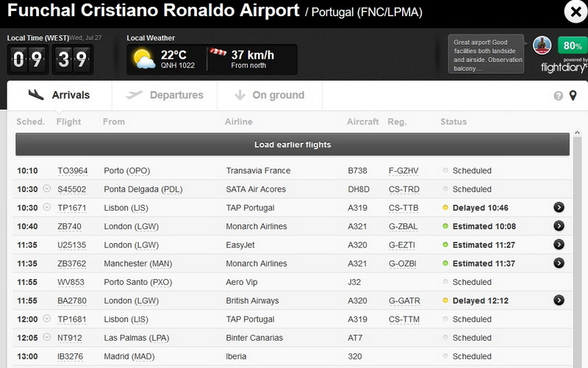Click the reviewer avatar thumbnail
The width and height of the screenshot is (588, 368).
(542, 46)
